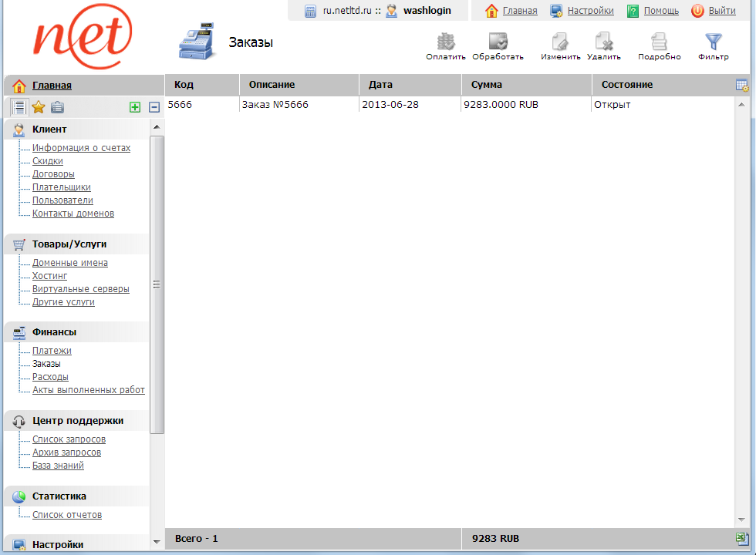The image size is (756, 555).
Task: Click the Выйти logout link
Action: tap(721, 11)
